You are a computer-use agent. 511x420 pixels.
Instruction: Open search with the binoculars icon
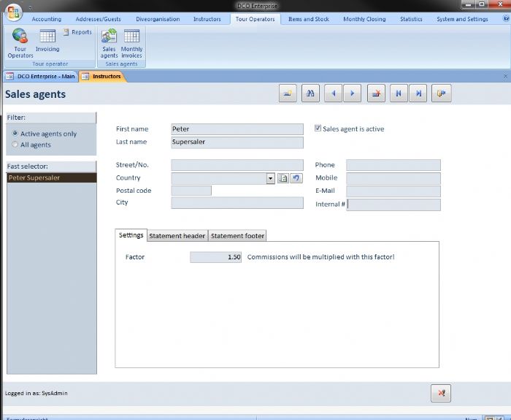pyautogui.click(x=310, y=93)
